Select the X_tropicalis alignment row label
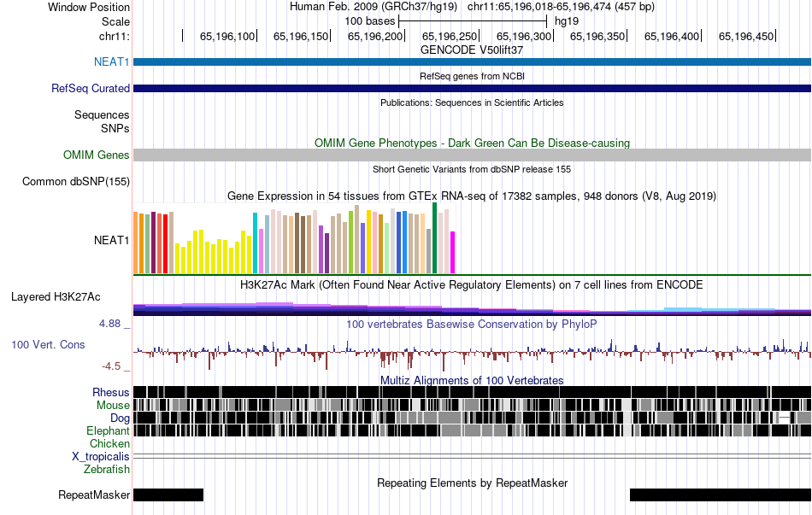The image size is (812, 515). (x=101, y=457)
